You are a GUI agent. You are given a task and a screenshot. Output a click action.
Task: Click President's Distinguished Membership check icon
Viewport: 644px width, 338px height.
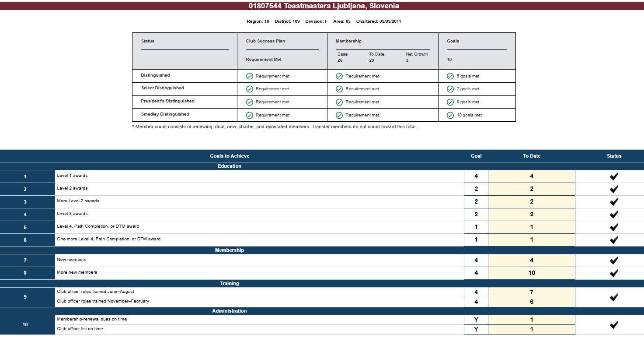click(x=339, y=102)
